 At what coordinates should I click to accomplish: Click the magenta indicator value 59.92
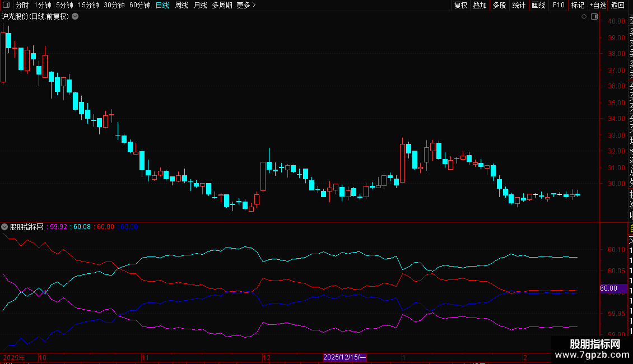click(58, 227)
